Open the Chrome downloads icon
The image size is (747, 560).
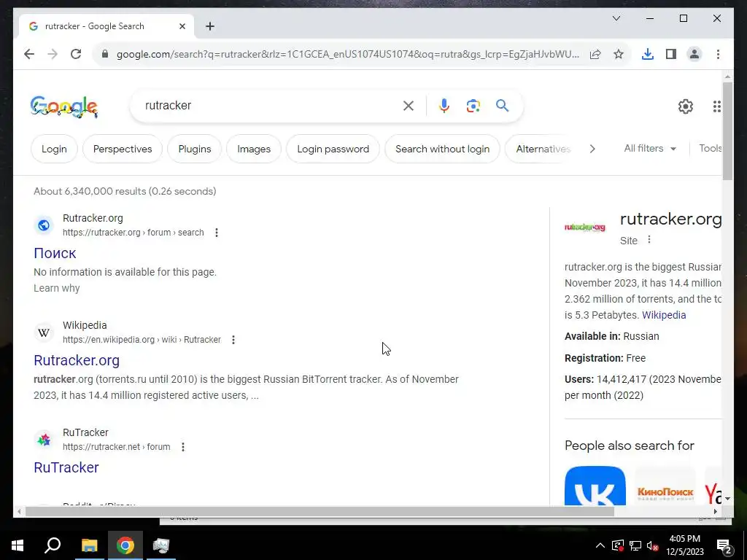[648, 54]
